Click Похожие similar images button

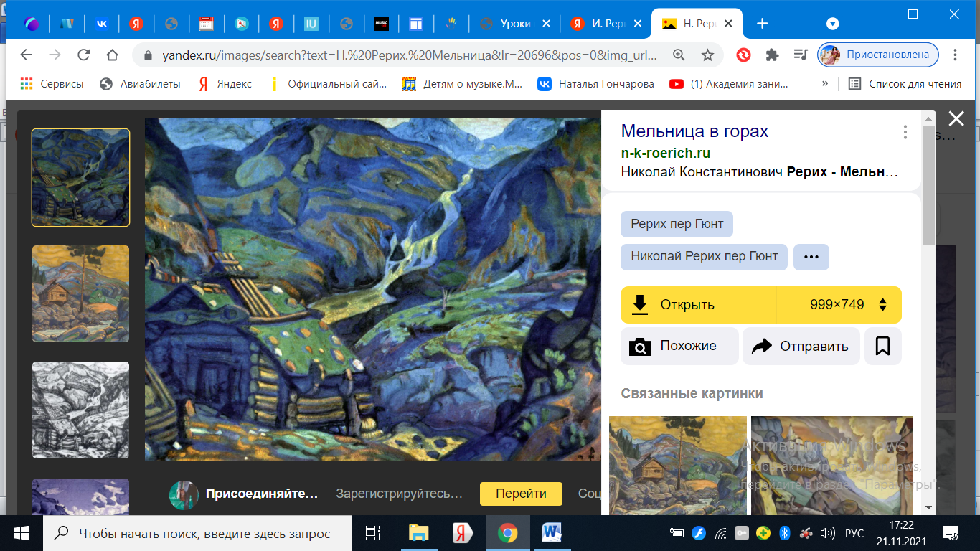pyautogui.click(x=679, y=347)
